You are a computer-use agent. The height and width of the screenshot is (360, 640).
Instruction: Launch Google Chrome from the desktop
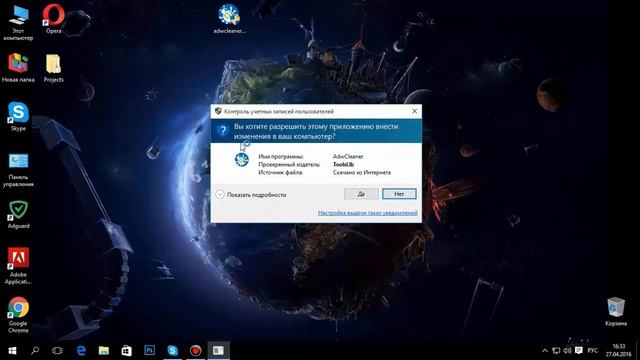pyautogui.click(x=18, y=315)
